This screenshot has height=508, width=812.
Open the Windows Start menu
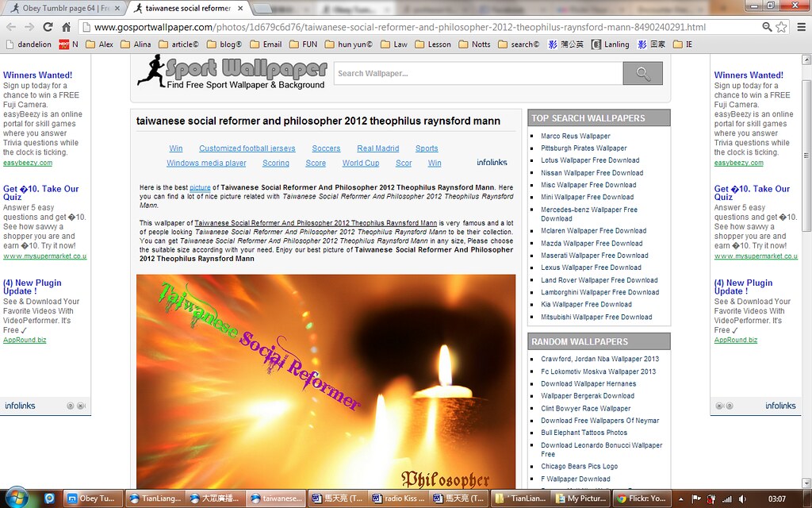coord(16,498)
